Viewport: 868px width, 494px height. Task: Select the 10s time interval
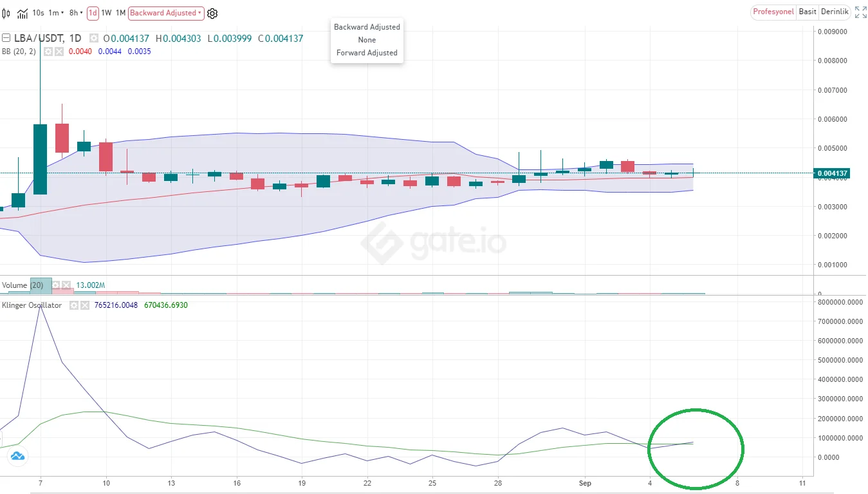pyautogui.click(x=38, y=13)
